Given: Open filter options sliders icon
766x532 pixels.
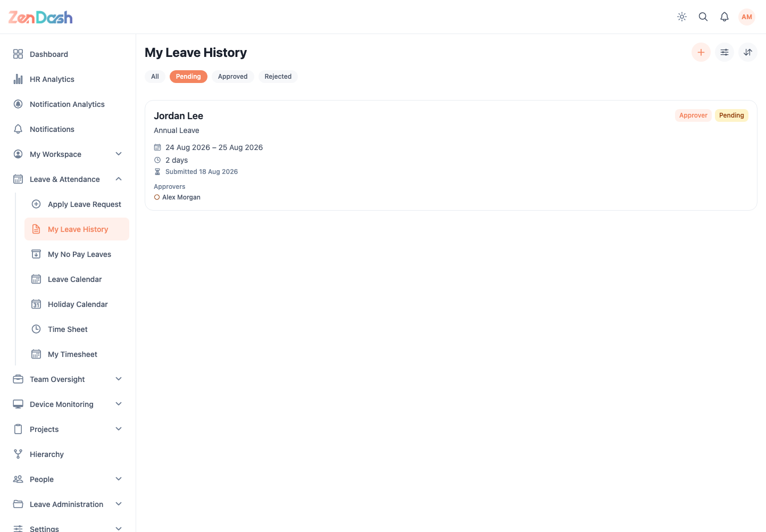Looking at the screenshot, I should [725, 52].
